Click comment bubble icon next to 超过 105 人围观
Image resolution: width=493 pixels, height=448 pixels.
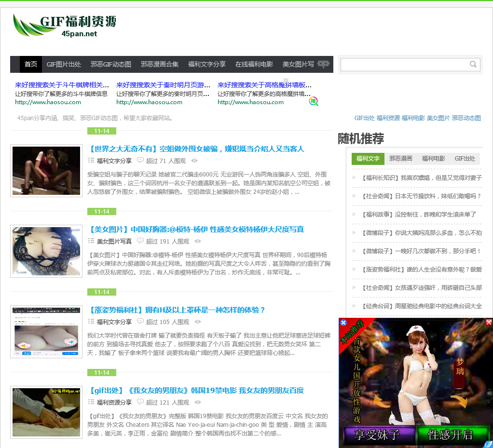tap(140, 321)
